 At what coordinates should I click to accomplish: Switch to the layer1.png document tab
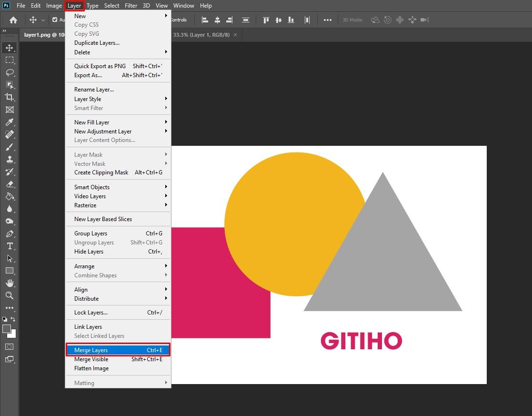[43, 34]
